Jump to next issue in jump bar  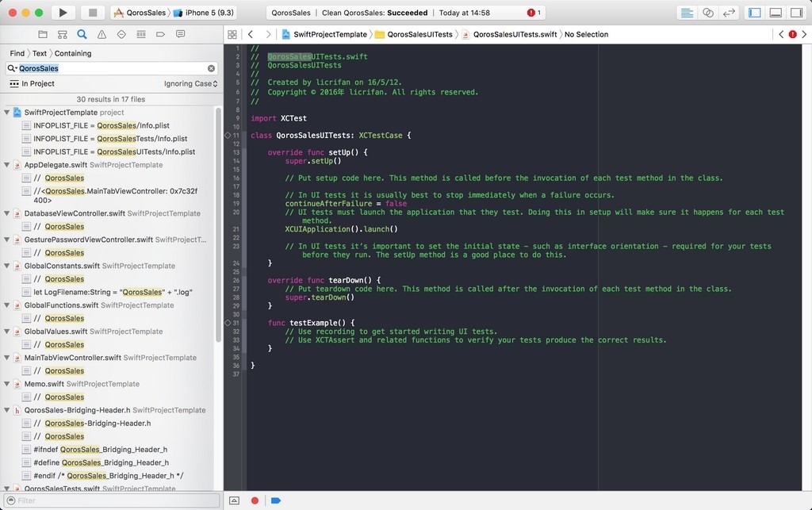804,34
